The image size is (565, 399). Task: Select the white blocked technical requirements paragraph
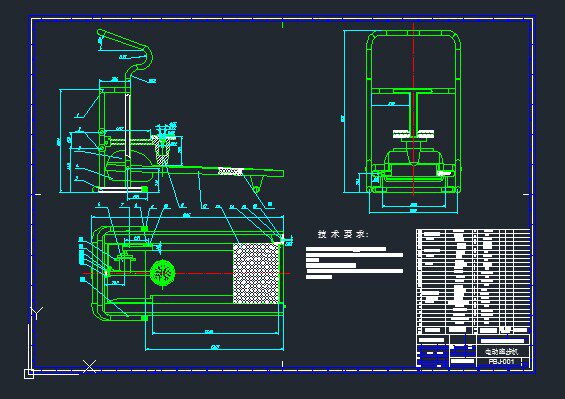[354, 263]
